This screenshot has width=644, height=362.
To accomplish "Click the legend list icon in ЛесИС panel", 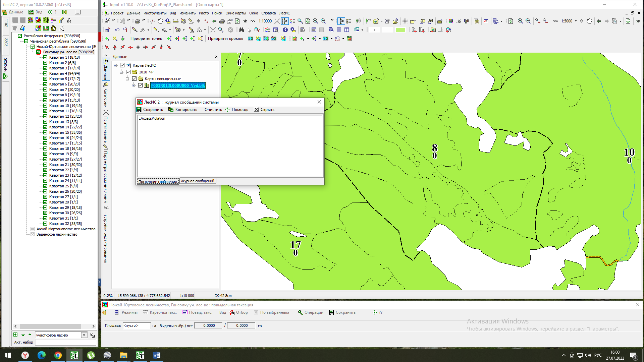I will click(54, 20).
